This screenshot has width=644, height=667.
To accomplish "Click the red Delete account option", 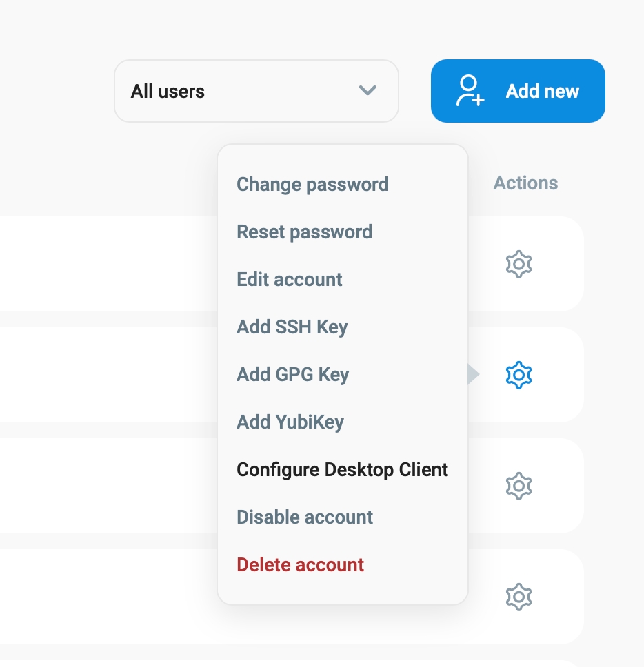I will (300, 565).
